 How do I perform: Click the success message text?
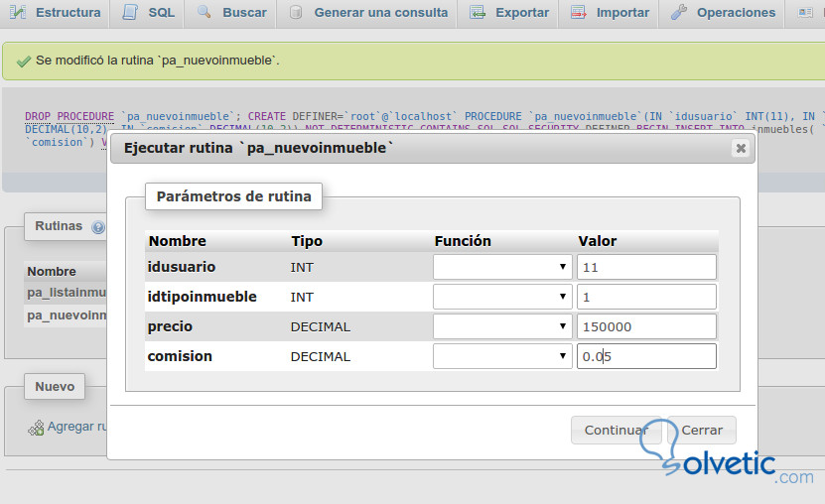[x=157, y=61]
